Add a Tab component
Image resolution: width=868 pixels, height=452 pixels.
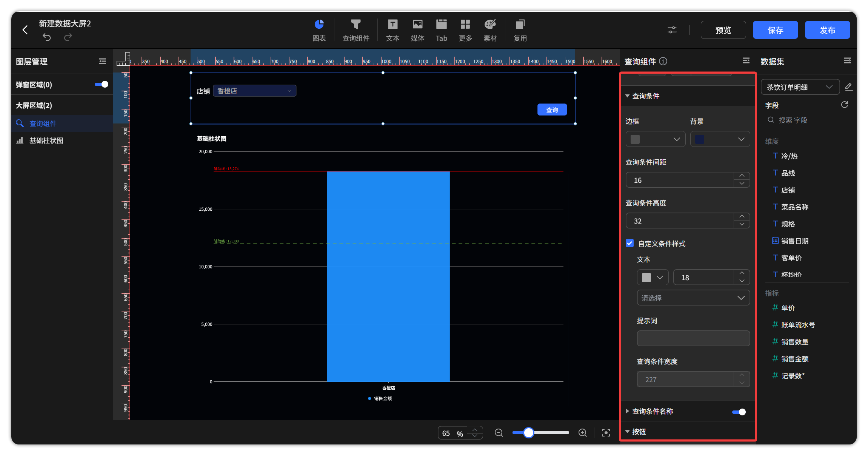tap(441, 31)
